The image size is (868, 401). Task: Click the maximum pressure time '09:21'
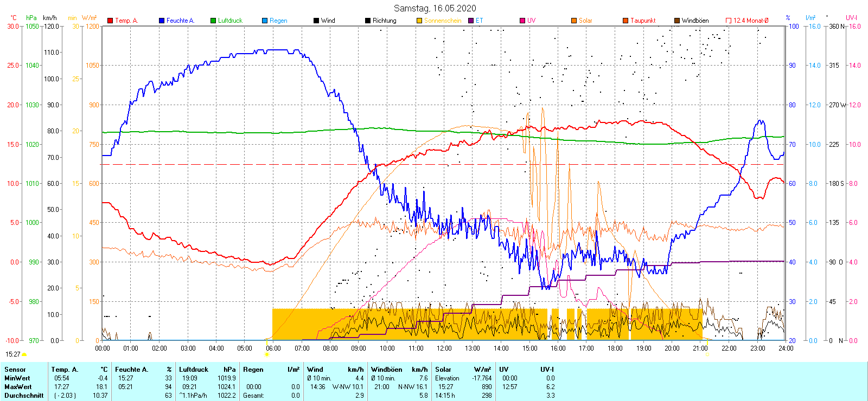click(x=190, y=387)
